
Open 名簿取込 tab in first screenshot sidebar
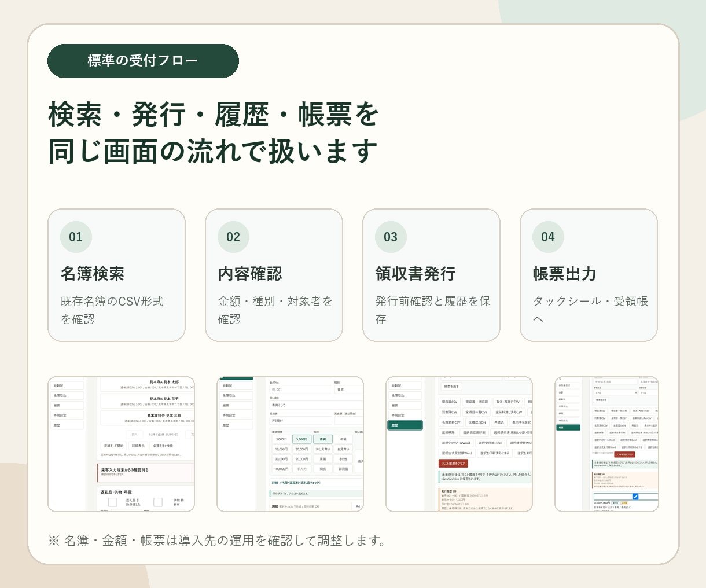[68, 395]
